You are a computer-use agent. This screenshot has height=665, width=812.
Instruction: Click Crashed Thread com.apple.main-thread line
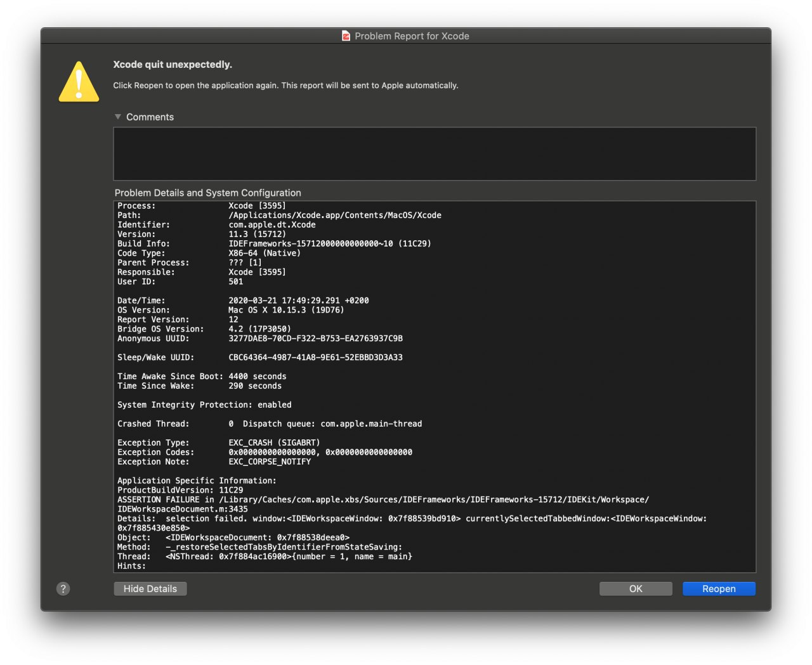tap(270, 425)
